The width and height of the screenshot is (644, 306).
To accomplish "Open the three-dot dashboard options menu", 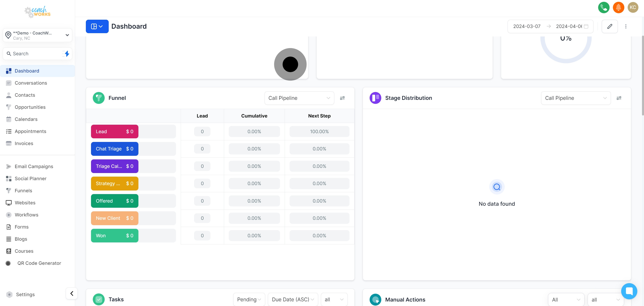I will point(626,26).
